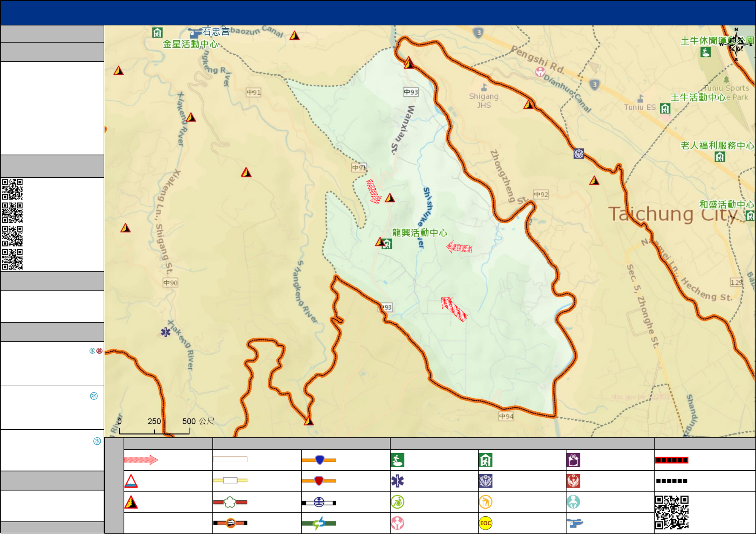This screenshot has width=756, height=534.
Task: Click the 129 route shield
Action: click(x=737, y=282)
